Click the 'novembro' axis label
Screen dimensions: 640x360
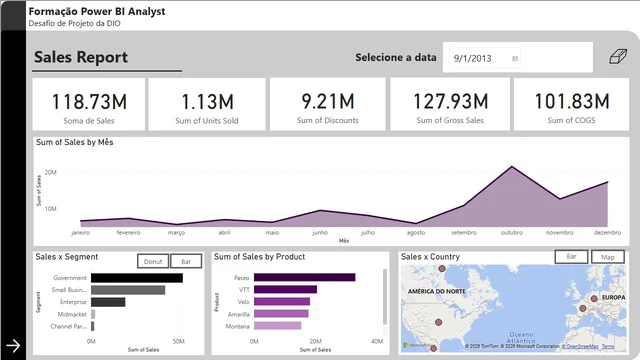point(560,232)
